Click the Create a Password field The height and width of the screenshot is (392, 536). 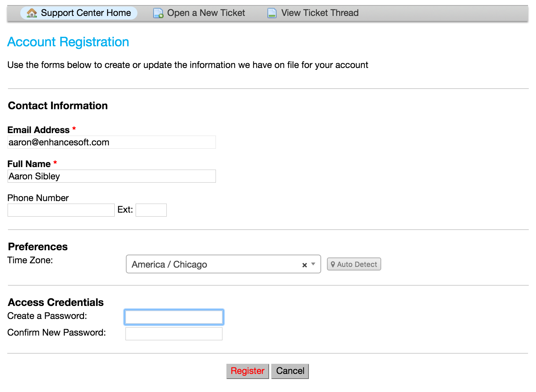pyautogui.click(x=174, y=317)
